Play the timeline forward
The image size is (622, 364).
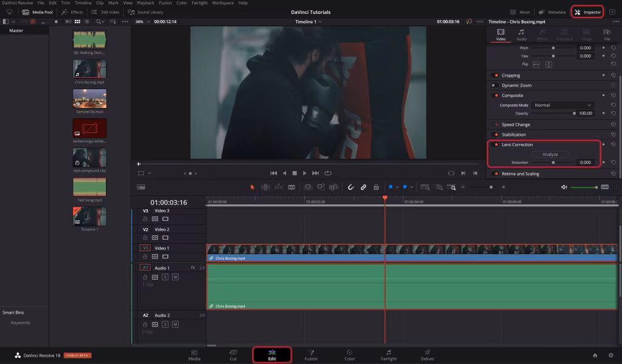click(x=304, y=174)
